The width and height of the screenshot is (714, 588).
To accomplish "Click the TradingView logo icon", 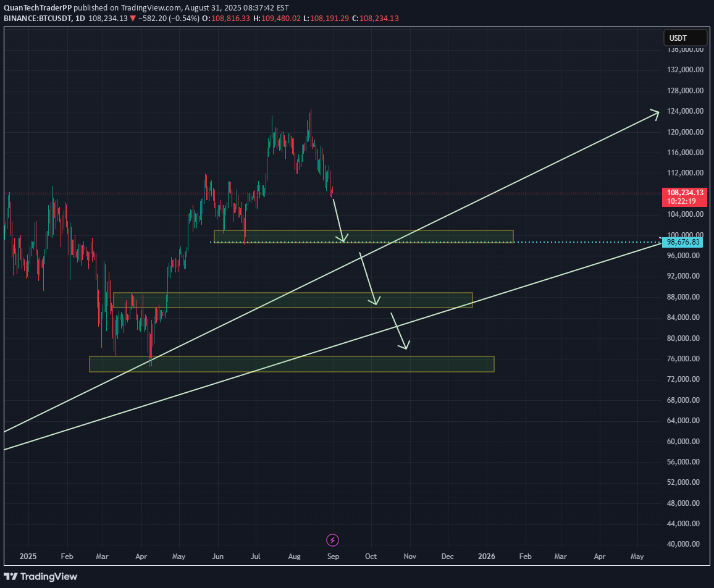I will coord(11,576).
